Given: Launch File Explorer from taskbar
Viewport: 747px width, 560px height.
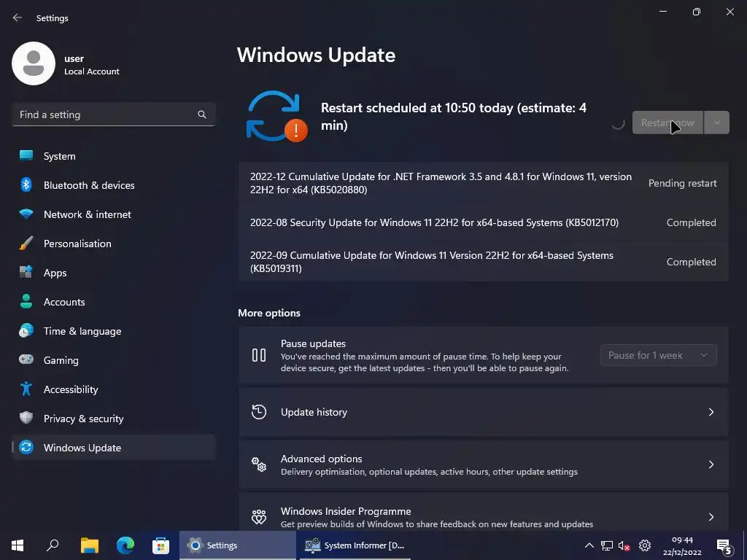Looking at the screenshot, I should (x=89, y=545).
